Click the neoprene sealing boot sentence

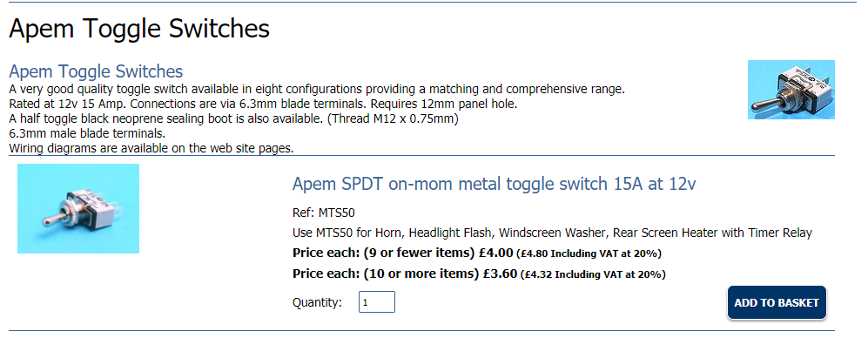point(234,118)
